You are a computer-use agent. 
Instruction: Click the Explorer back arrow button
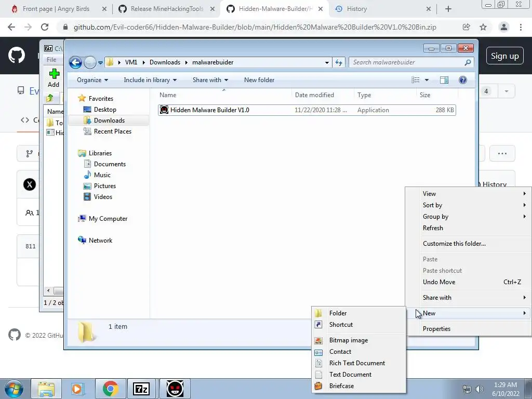(75, 62)
